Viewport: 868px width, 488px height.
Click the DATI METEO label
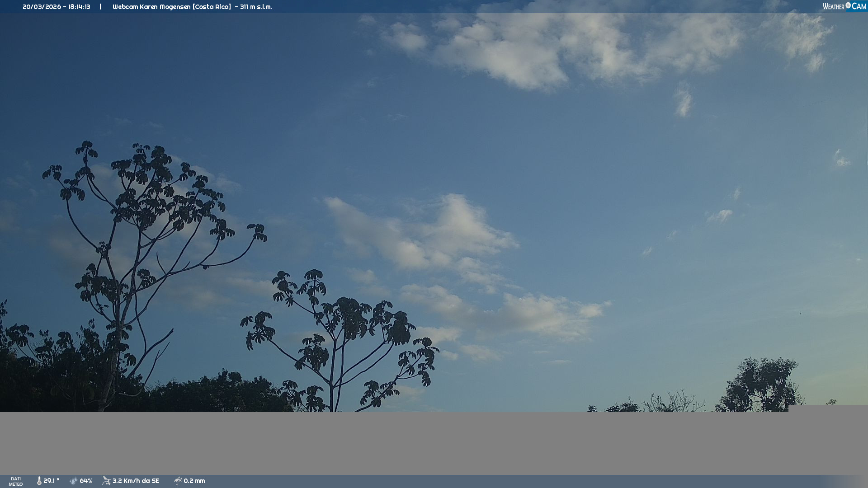[16, 482]
